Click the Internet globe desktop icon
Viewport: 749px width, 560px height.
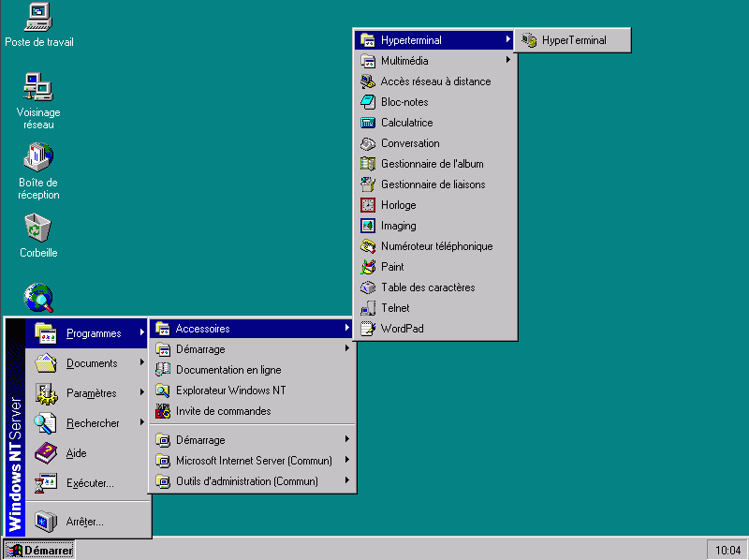click(38, 297)
